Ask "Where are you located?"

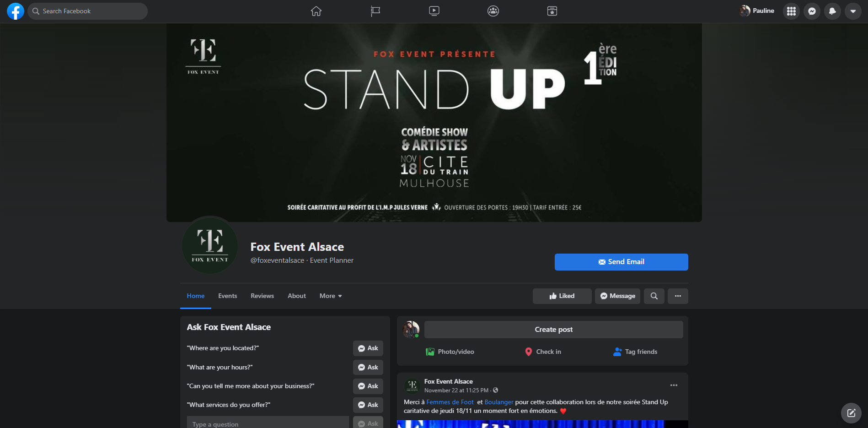pyautogui.click(x=368, y=348)
